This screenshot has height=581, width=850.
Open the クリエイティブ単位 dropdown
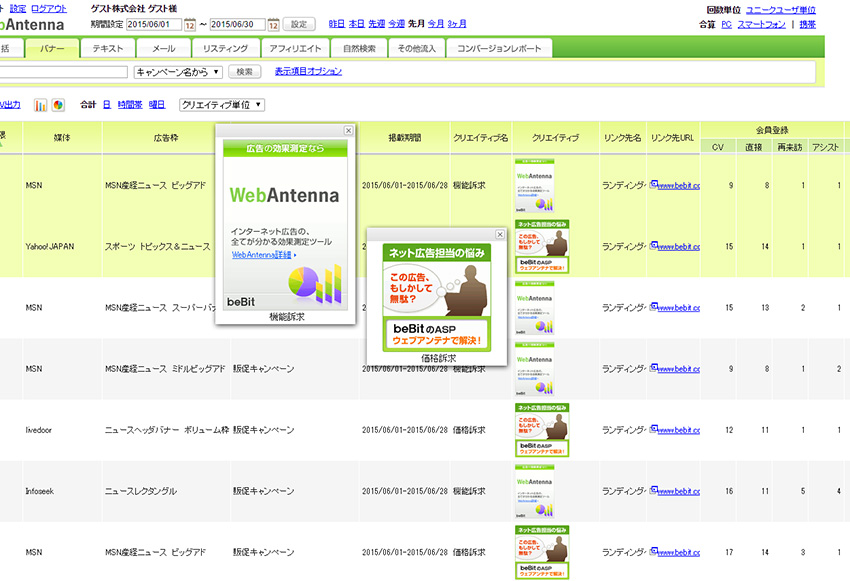click(x=221, y=105)
